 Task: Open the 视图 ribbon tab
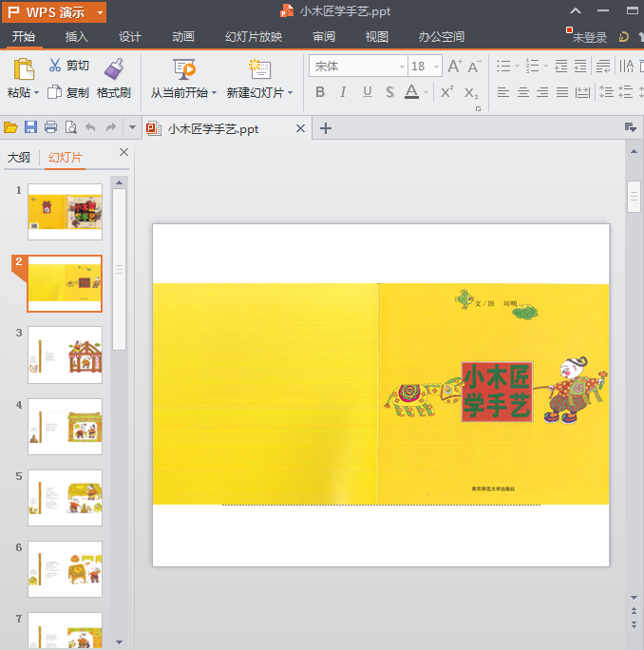click(377, 37)
